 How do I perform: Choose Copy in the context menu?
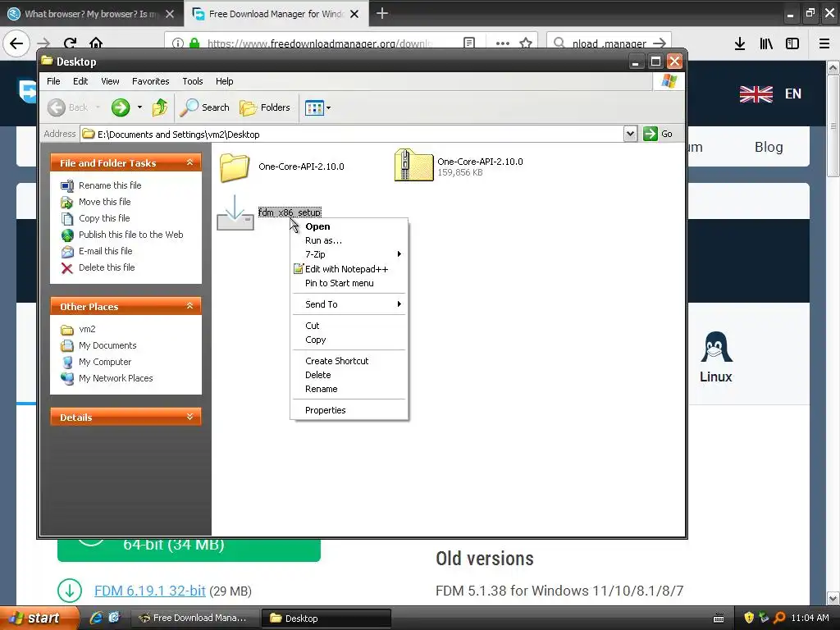349,340
